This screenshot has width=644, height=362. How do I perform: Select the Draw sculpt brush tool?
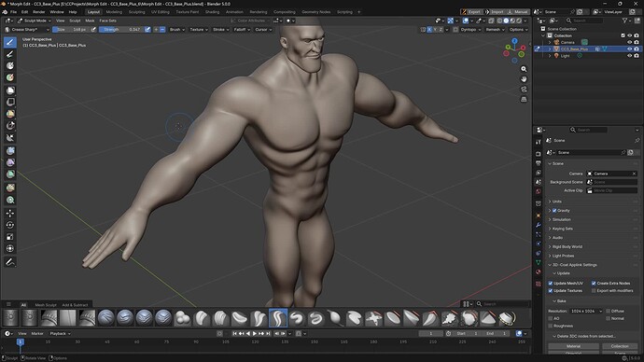pos(10,42)
